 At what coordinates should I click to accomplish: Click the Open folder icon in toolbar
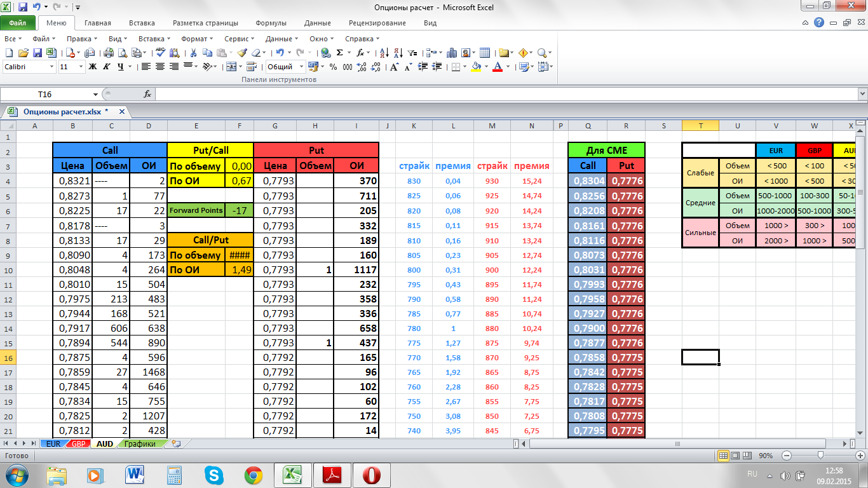24,53
